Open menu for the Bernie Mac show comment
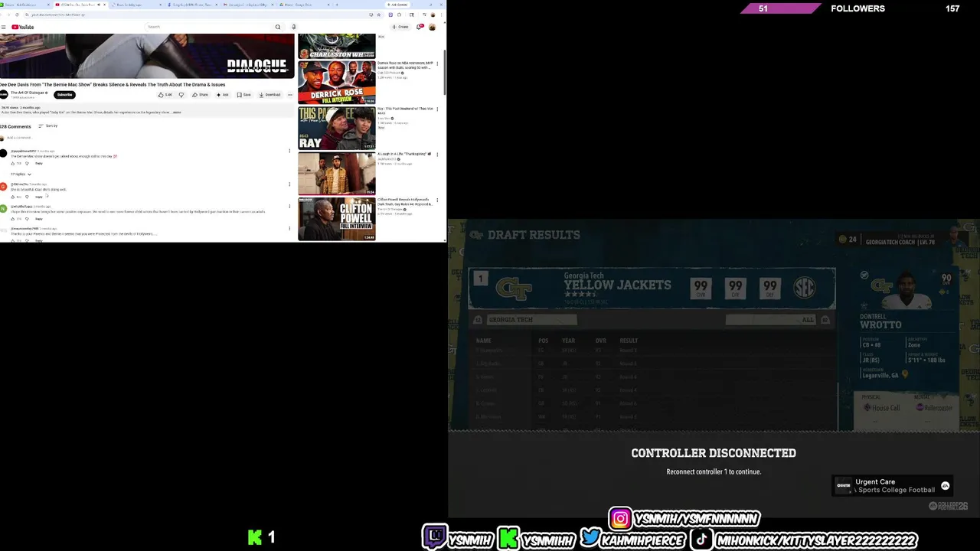 tap(289, 151)
